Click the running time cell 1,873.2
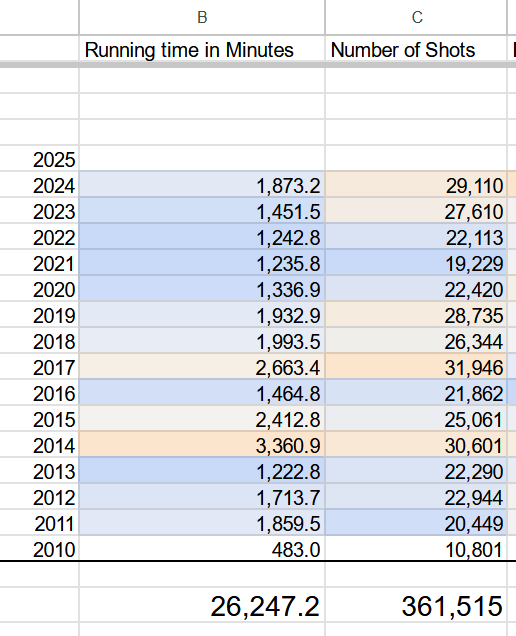The width and height of the screenshot is (516, 636). point(202,185)
